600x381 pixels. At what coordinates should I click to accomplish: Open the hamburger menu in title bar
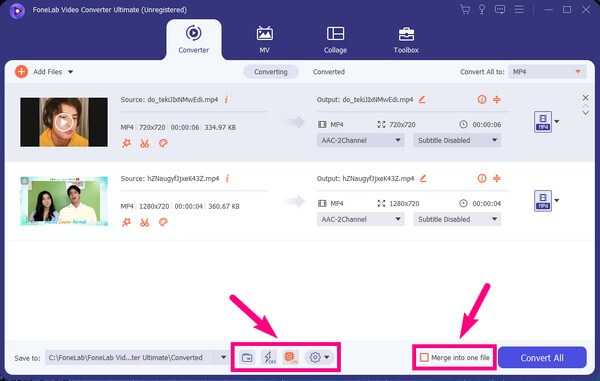pos(519,9)
